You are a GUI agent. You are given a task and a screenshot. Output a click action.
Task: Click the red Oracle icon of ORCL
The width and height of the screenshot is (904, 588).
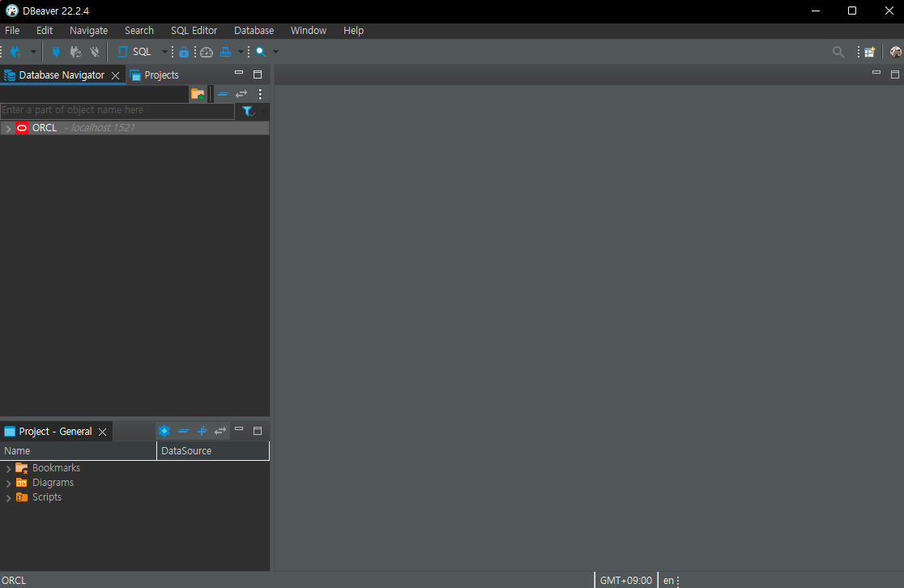[x=22, y=128]
